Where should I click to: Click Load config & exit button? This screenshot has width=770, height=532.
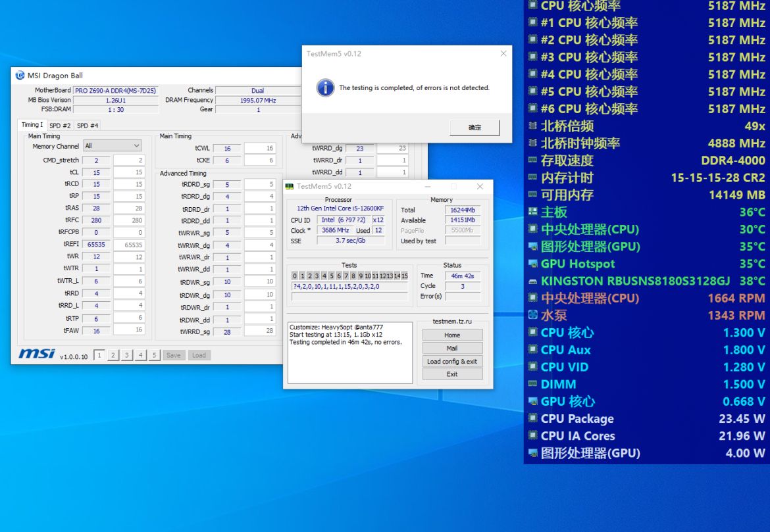click(x=452, y=361)
